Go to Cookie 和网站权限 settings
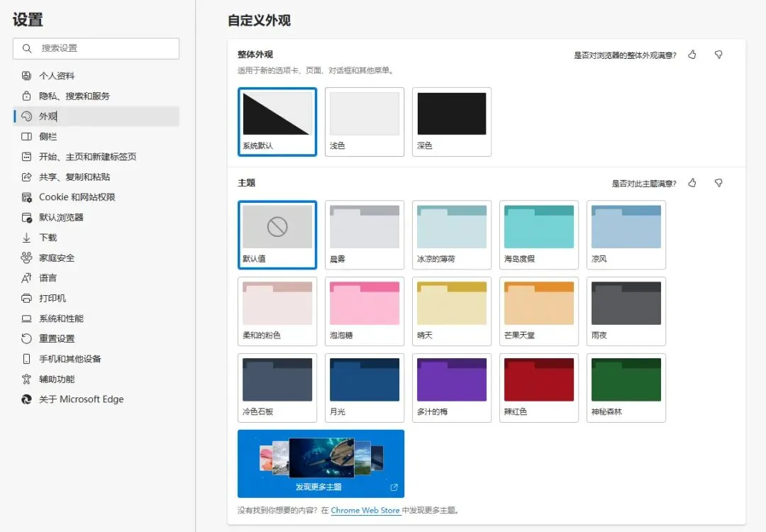The image size is (766, 532). click(96, 197)
